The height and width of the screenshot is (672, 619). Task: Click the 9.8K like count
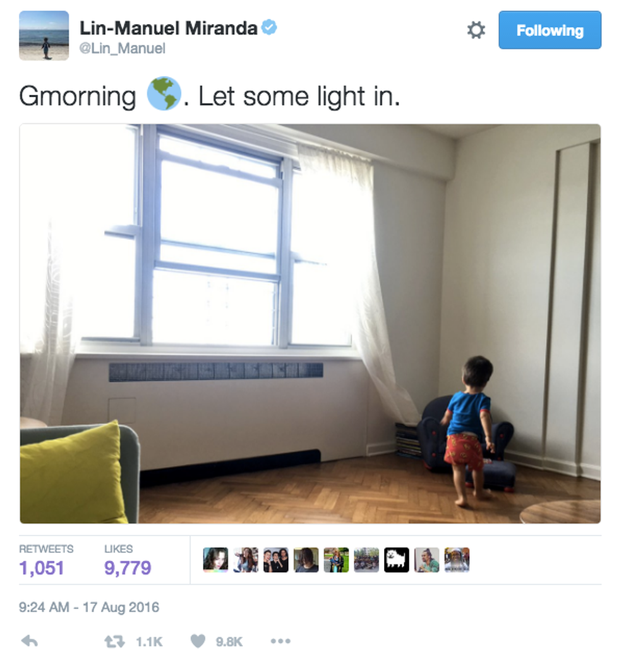(x=229, y=642)
